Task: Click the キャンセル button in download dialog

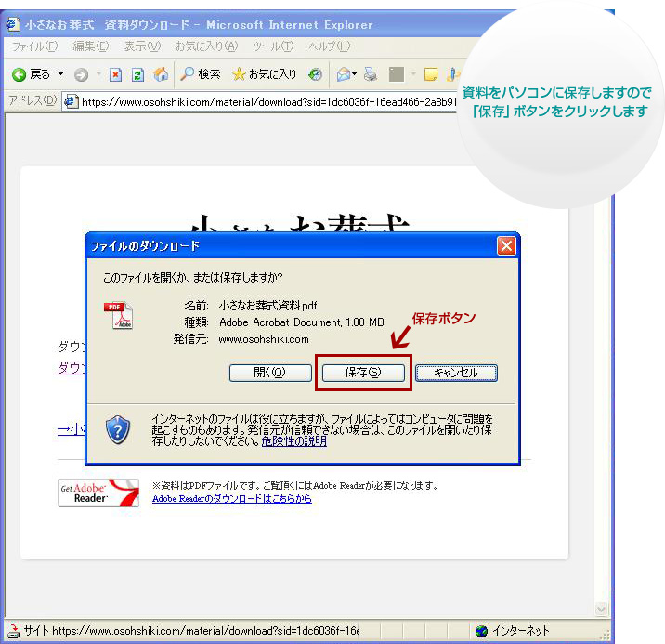Action: click(456, 373)
